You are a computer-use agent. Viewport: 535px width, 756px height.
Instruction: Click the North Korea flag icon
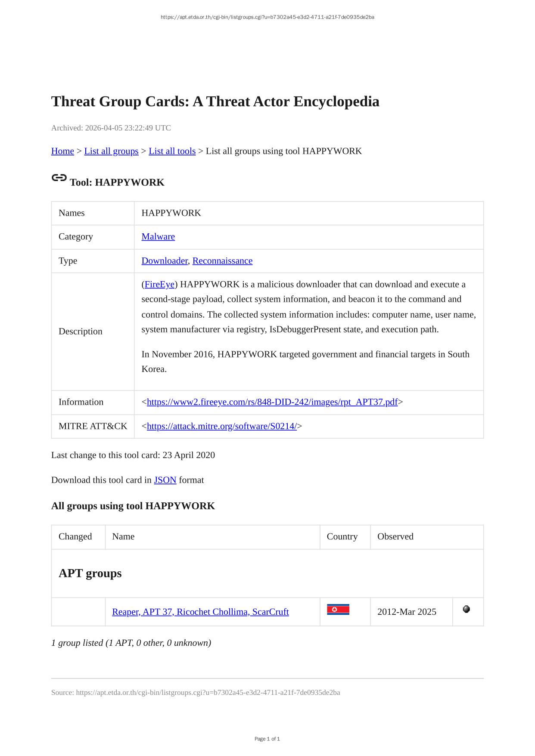(x=338, y=610)
